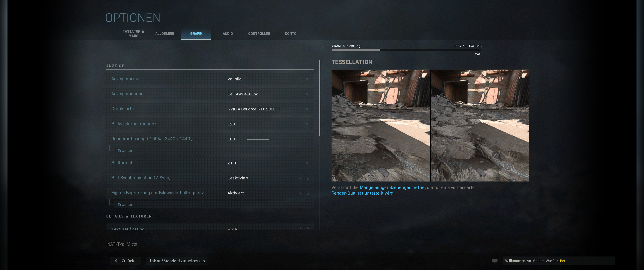
Task: Click Tab auf Standard zurücksetzen
Action: tap(177, 261)
